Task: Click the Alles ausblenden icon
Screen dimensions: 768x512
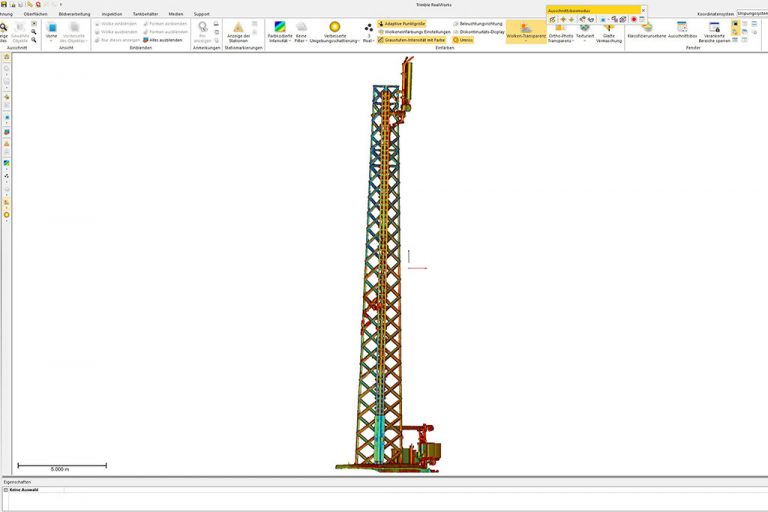Action: point(147,40)
